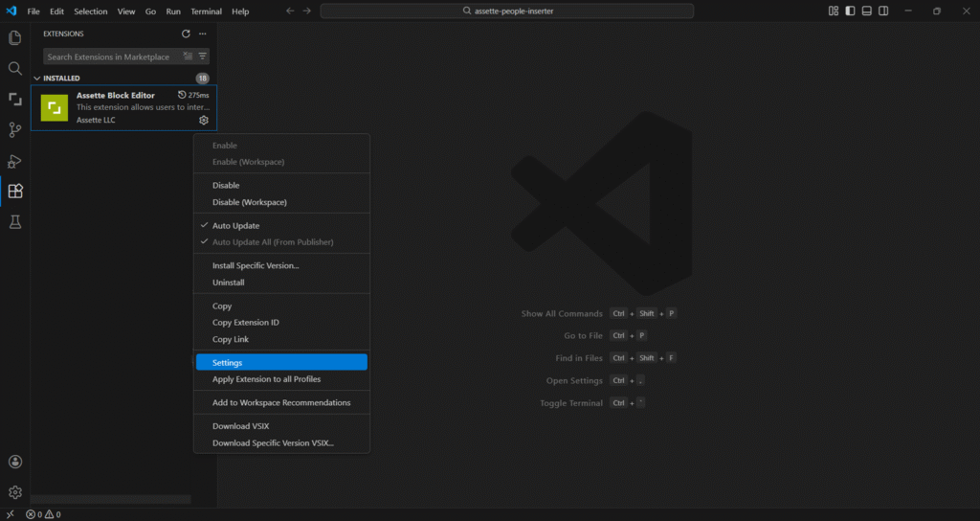This screenshot has height=521, width=980.
Task: Open the Terminal menu
Action: [x=206, y=11]
